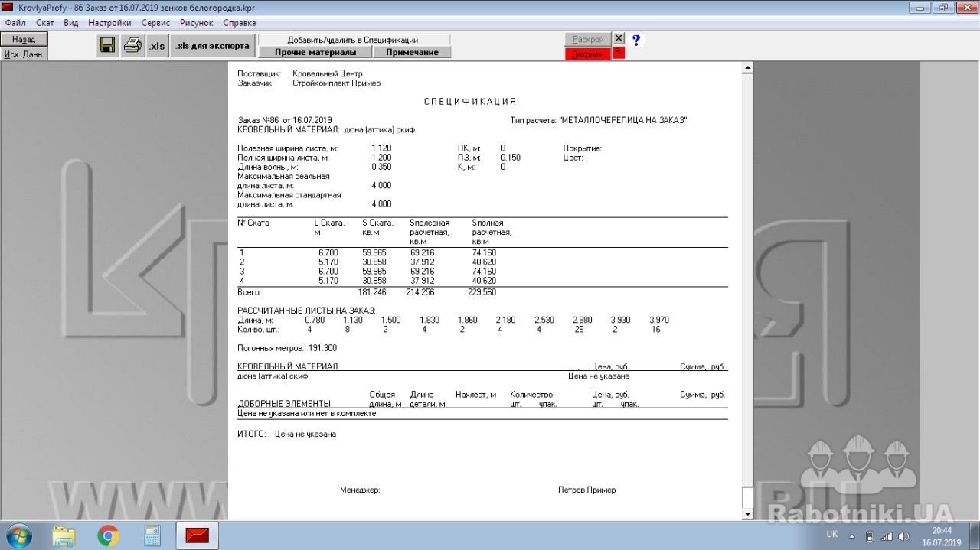
Task: Open the Рисунок menu
Action: (197, 23)
